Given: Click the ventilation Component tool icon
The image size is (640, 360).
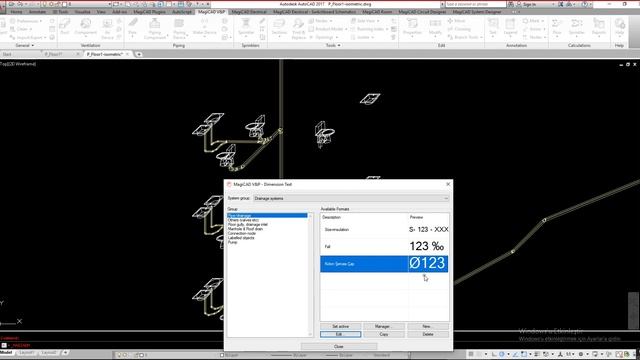Looking at the screenshot, I should pos(85,28).
